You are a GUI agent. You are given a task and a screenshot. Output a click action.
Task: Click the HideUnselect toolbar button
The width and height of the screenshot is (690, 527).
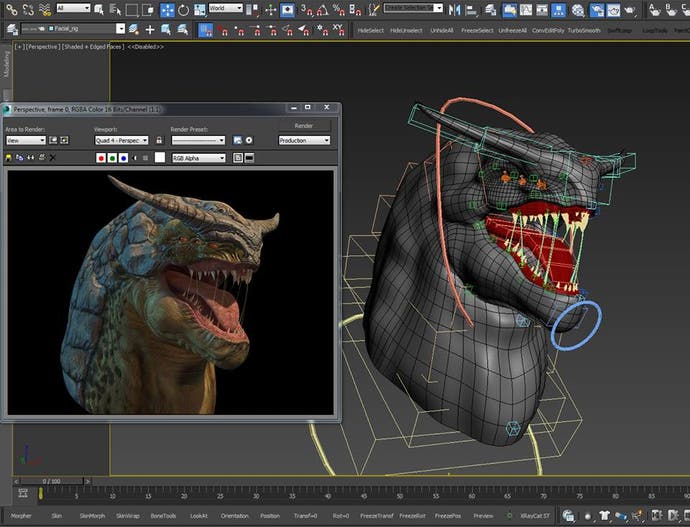[x=406, y=30]
